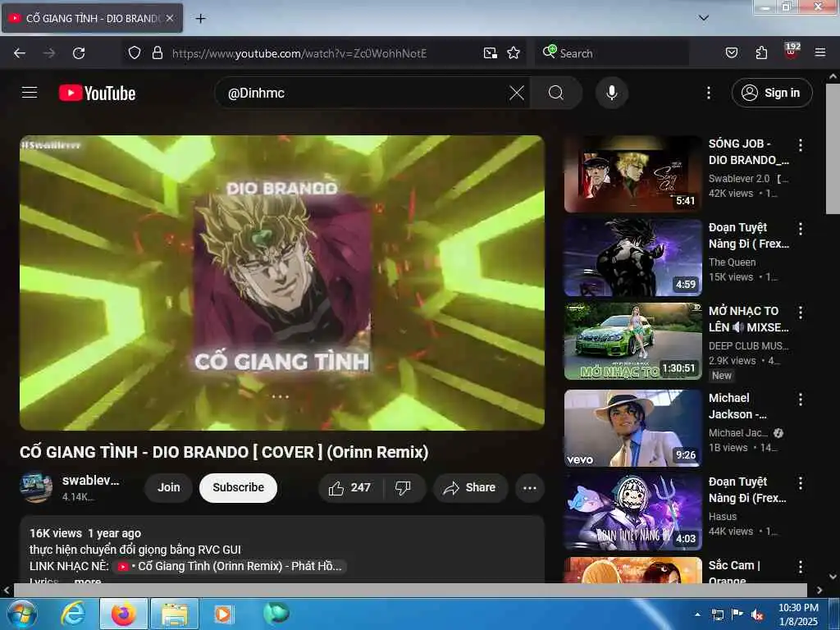
Task: Click the Sign in button
Action: [x=772, y=93]
